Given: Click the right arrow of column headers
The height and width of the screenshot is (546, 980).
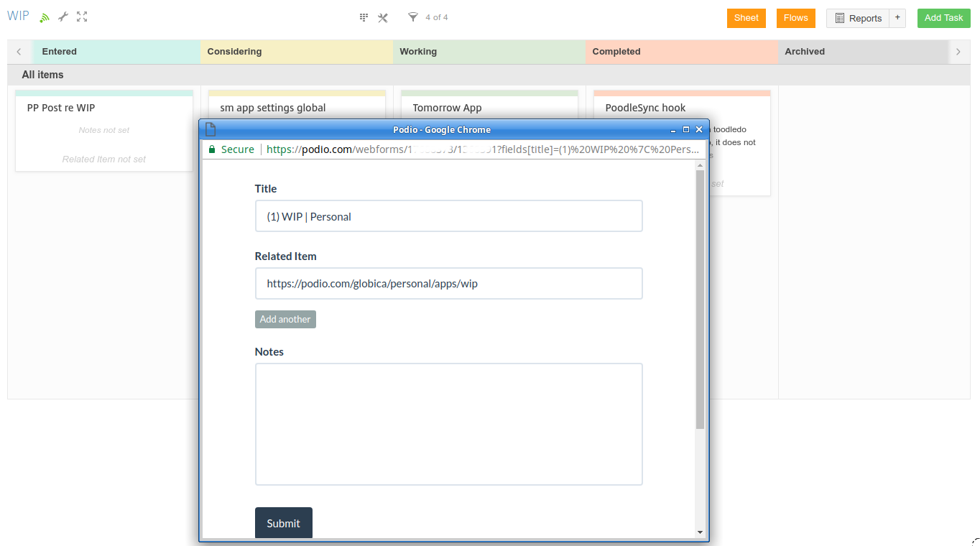Looking at the screenshot, I should 958,52.
